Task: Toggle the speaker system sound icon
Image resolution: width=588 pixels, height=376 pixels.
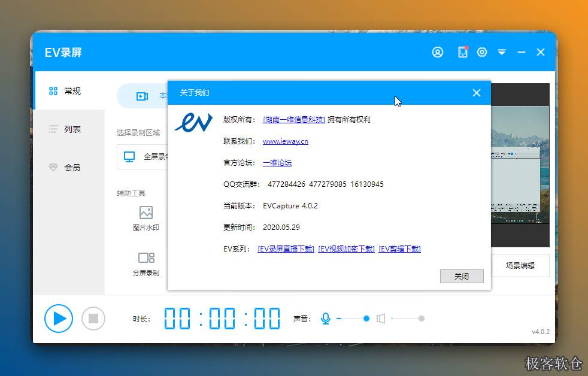Action: pos(381,319)
